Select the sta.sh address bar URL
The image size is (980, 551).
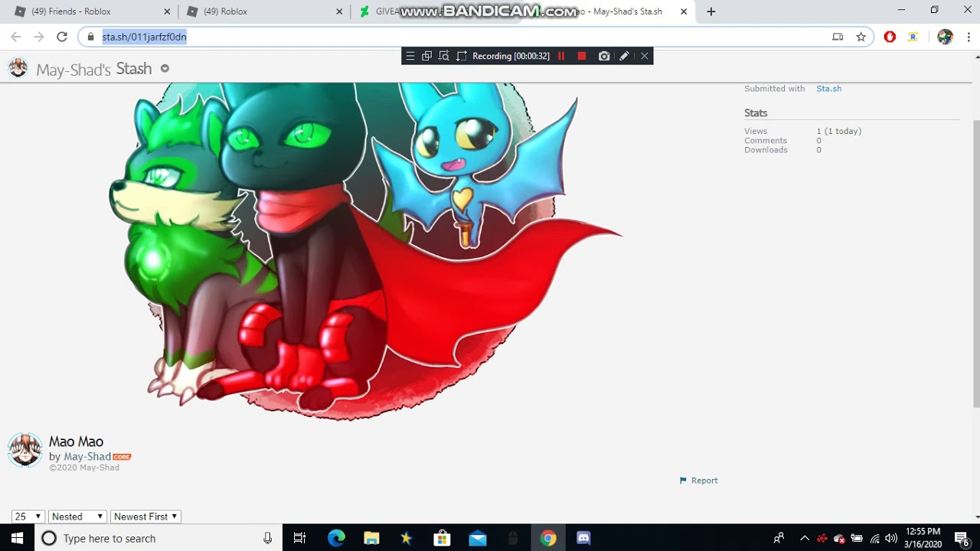coord(145,37)
